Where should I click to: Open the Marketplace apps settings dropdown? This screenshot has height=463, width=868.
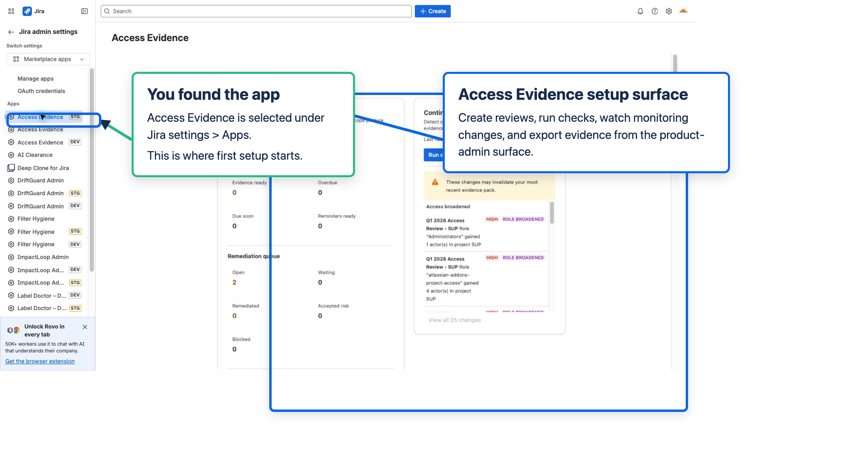tap(48, 59)
